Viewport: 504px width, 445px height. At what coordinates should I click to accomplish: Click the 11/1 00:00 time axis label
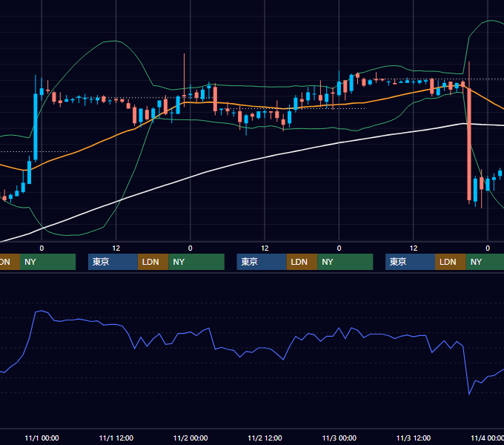pyautogui.click(x=42, y=438)
